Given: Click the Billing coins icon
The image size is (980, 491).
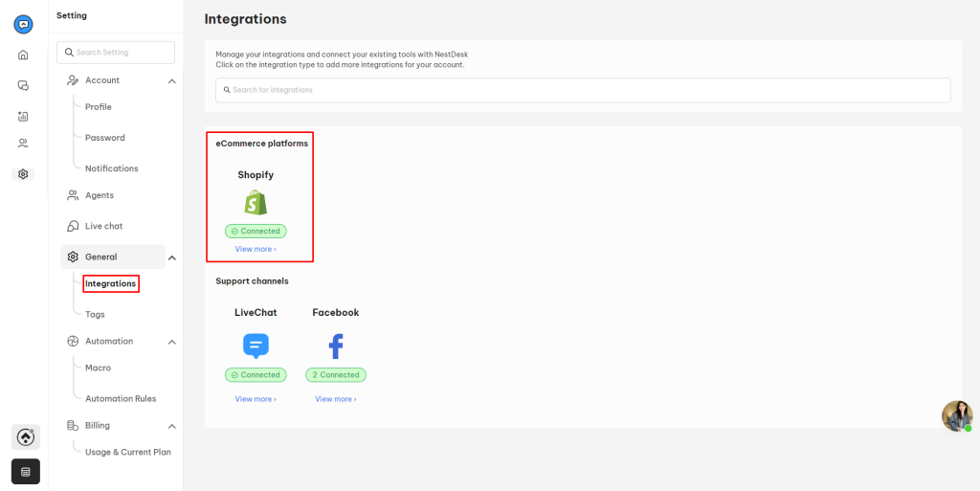Looking at the screenshot, I should [x=73, y=425].
